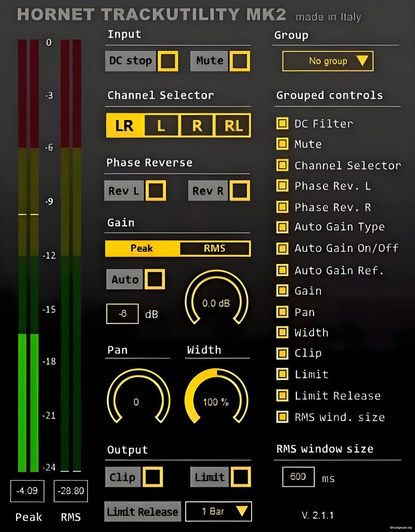Click the V. 2.1.1 version text
415x532 pixels.
pyautogui.click(x=318, y=515)
